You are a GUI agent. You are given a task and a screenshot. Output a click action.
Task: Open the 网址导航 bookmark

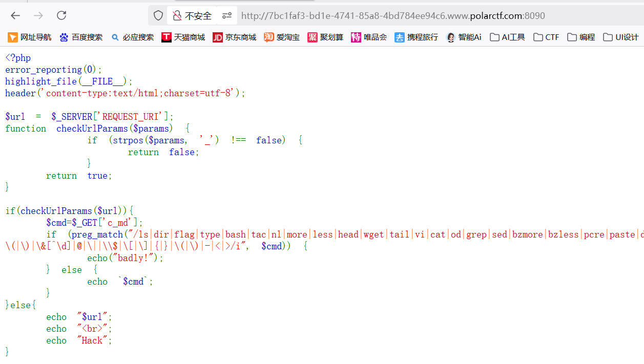(30, 37)
